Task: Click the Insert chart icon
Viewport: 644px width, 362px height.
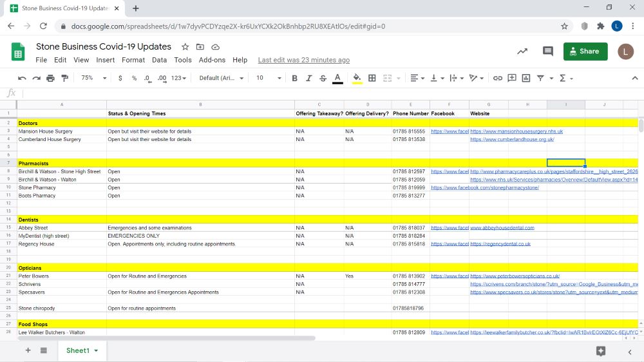Action: click(x=526, y=78)
